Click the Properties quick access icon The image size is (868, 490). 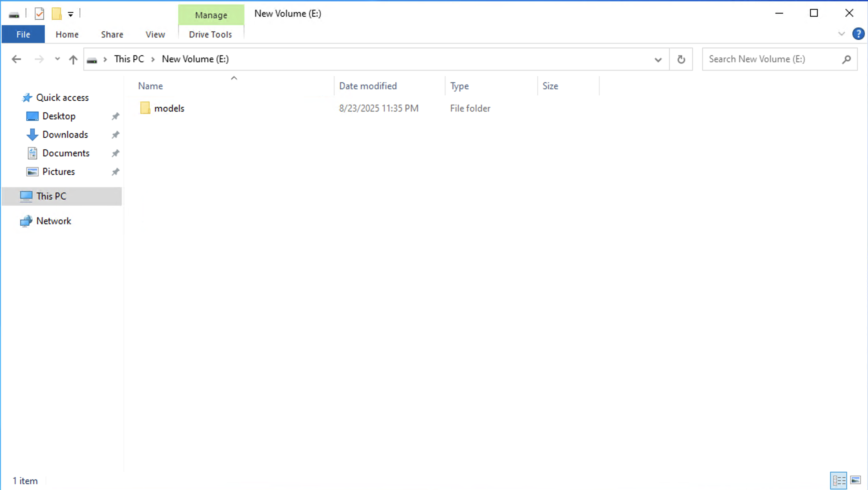tap(39, 14)
